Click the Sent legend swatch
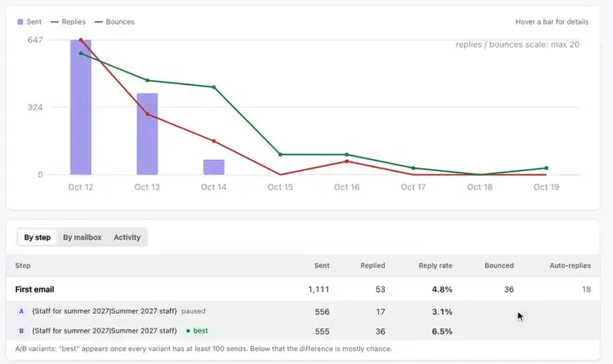 click(20, 22)
